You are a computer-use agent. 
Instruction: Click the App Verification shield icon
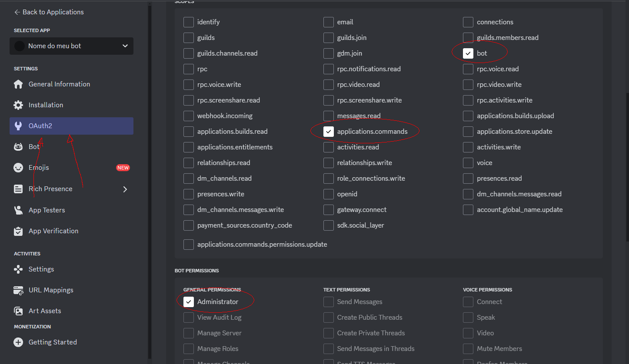(18, 231)
